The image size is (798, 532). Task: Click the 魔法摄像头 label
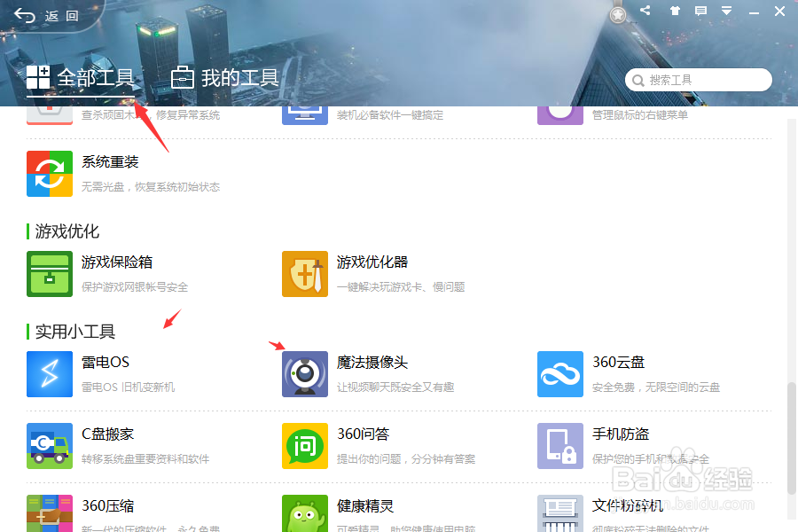click(372, 363)
